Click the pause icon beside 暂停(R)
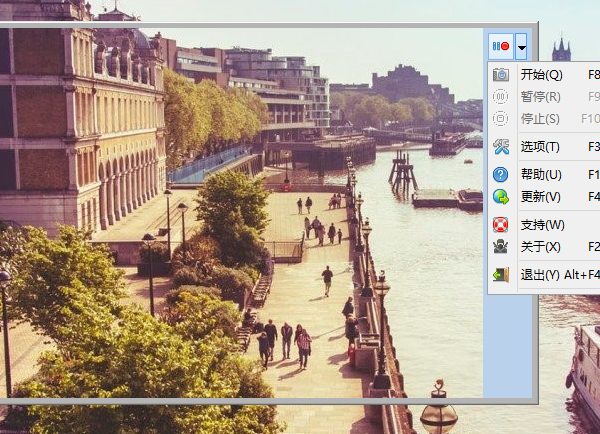600x434 pixels. [x=501, y=97]
